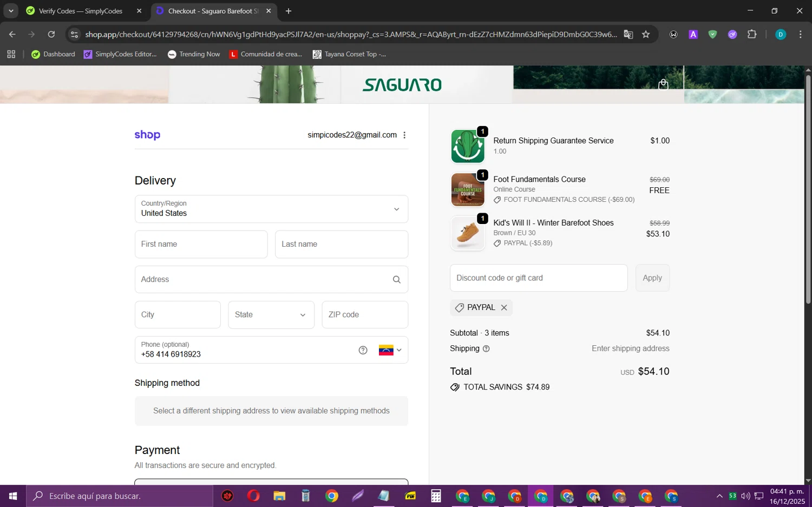
Task: Open SimplyCodes Editor bookmark
Action: (x=120, y=54)
